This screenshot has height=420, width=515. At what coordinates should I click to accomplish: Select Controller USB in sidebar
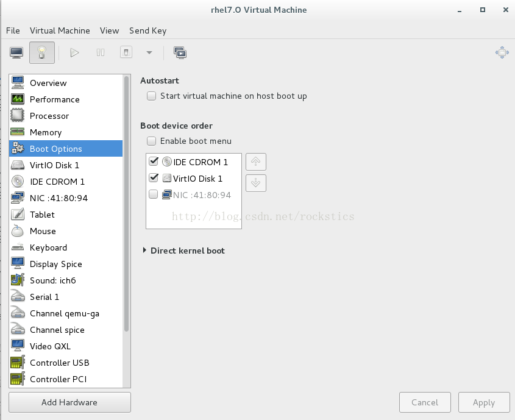click(x=66, y=363)
